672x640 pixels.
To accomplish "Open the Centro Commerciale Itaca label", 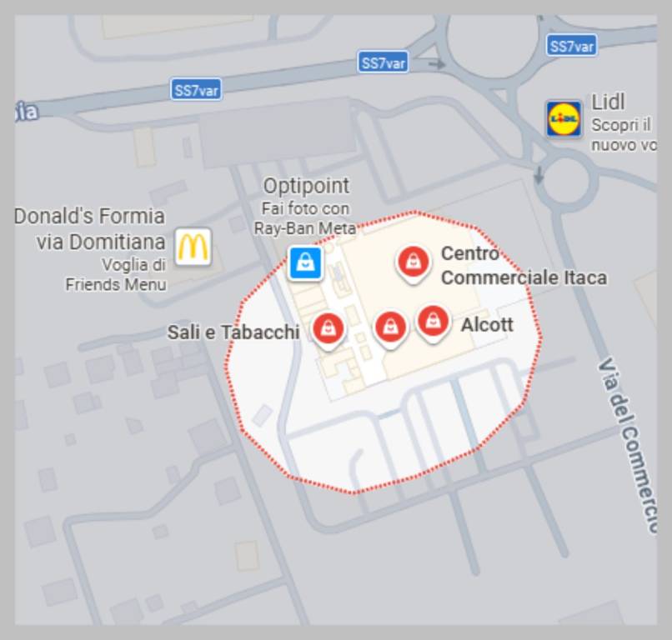I will (x=524, y=266).
